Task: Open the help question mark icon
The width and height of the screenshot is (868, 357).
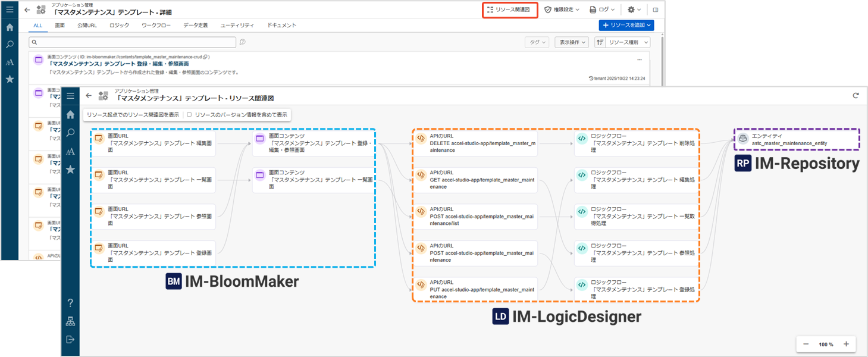Action: (x=70, y=303)
